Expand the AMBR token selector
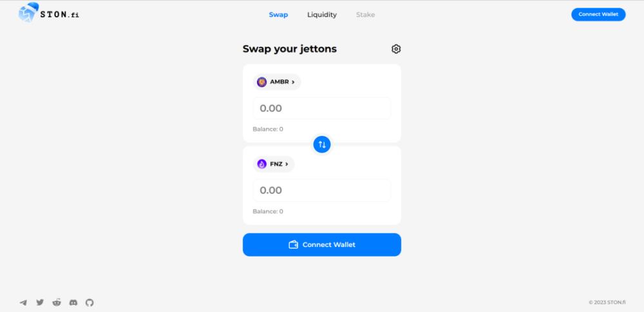The width and height of the screenshot is (644, 312). pyautogui.click(x=277, y=82)
